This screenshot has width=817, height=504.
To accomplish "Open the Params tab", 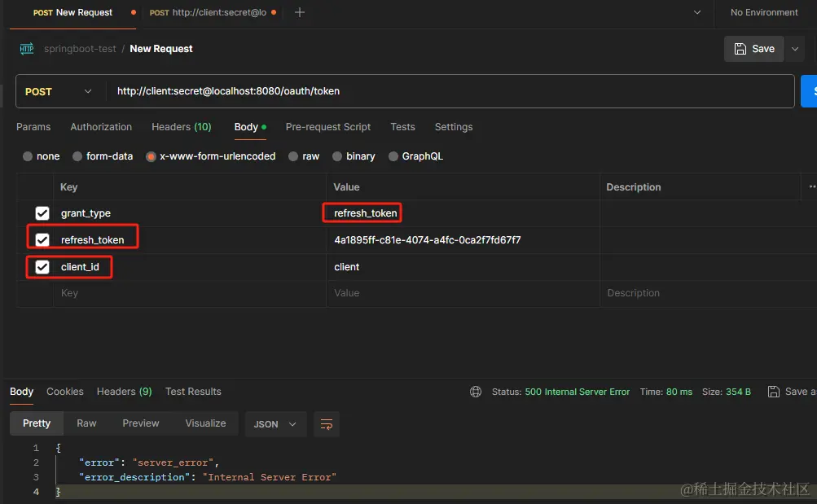I will point(33,127).
